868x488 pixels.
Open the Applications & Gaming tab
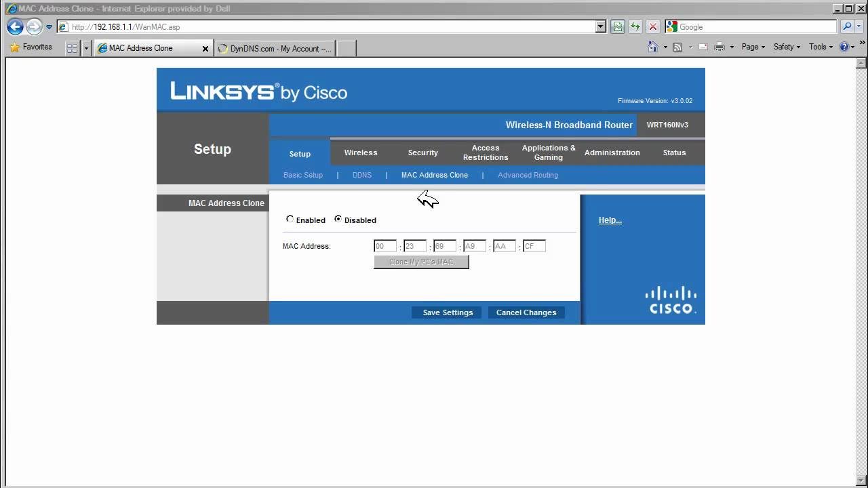(549, 152)
